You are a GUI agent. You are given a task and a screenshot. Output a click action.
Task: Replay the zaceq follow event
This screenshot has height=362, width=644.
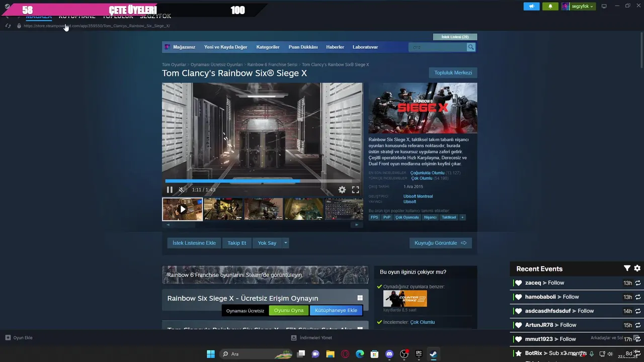click(x=638, y=283)
